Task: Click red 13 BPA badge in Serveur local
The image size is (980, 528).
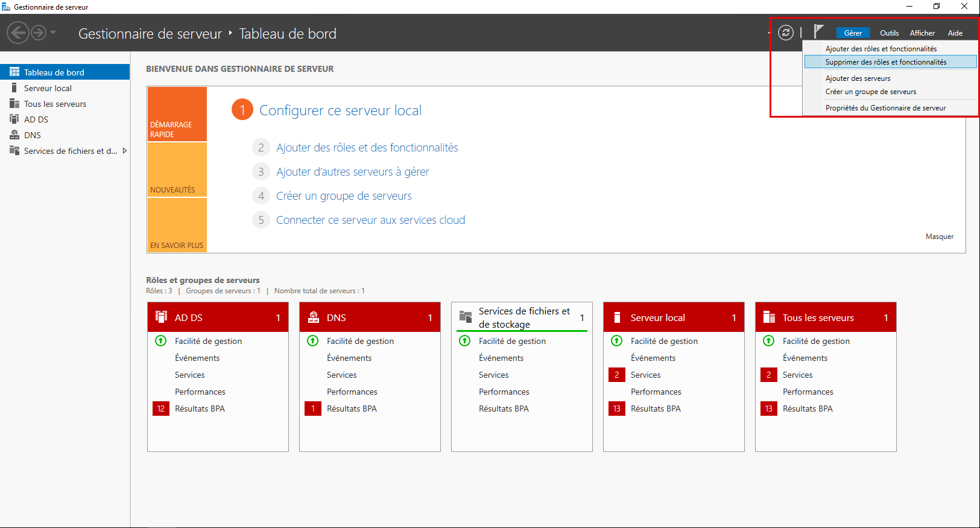Action: coord(617,409)
